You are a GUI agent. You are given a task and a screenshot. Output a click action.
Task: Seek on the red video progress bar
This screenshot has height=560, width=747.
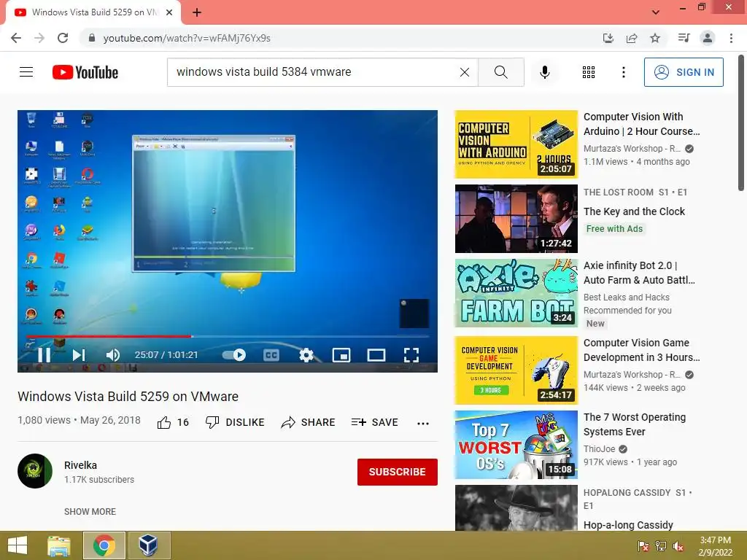pyautogui.click(x=228, y=336)
